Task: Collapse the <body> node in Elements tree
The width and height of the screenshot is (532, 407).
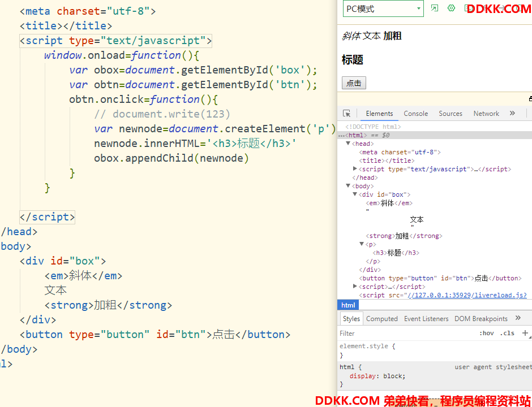Action: pos(347,186)
